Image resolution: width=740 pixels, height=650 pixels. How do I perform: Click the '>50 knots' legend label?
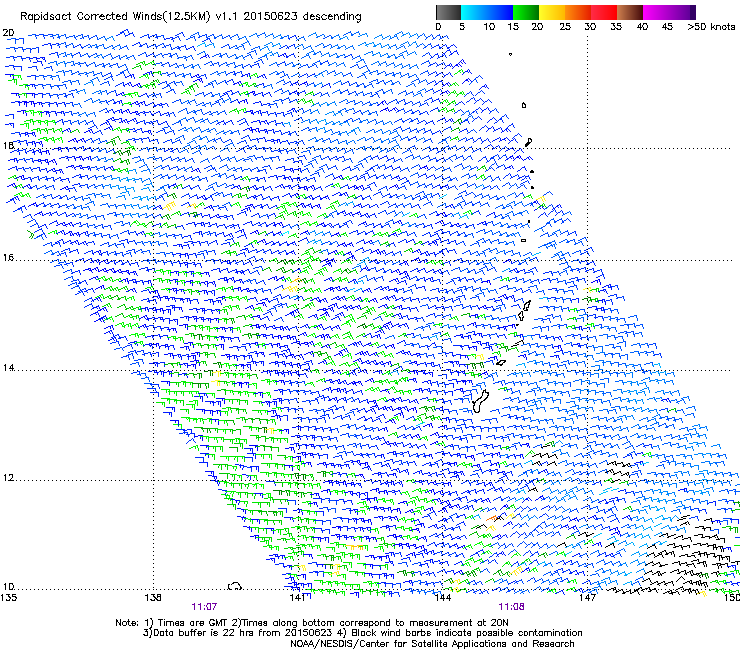711,27
